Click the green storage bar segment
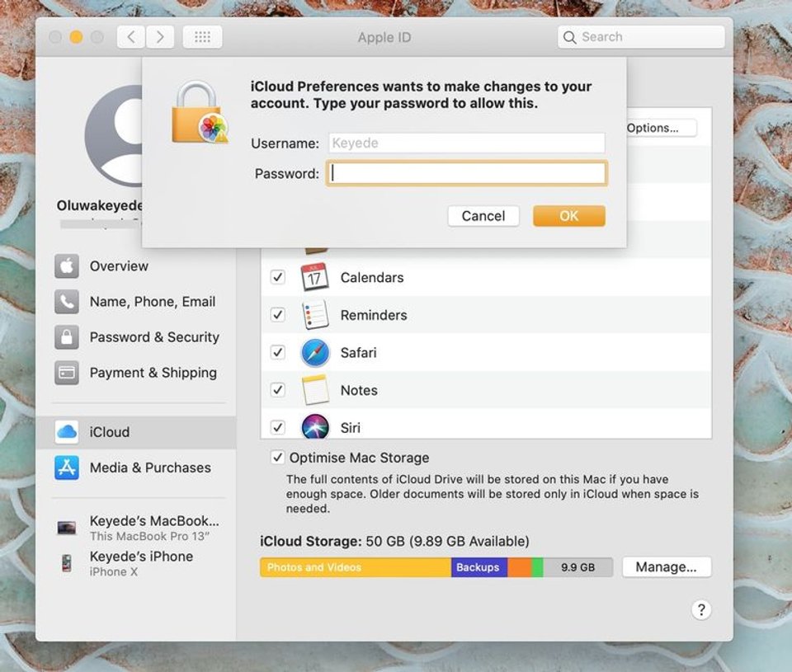The width and height of the screenshot is (792, 672). pos(537,567)
